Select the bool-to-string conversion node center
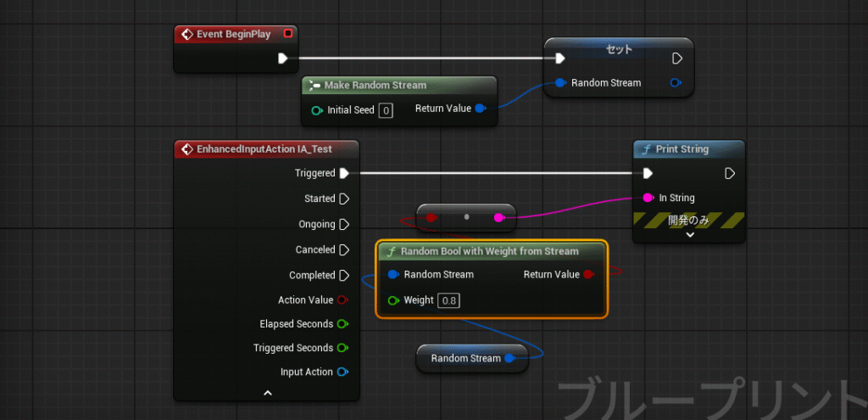 tap(466, 218)
